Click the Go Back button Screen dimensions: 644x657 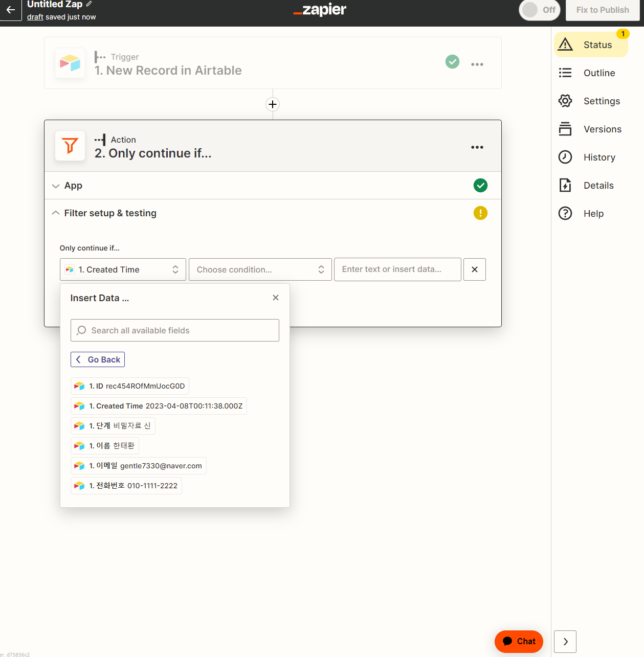(x=98, y=359)
